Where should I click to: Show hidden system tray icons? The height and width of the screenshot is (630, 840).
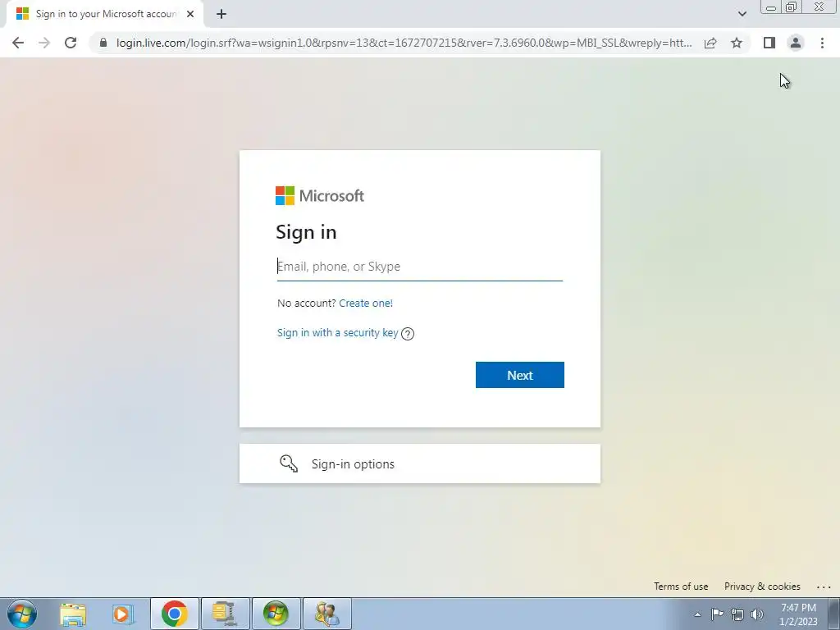[697, 614]
